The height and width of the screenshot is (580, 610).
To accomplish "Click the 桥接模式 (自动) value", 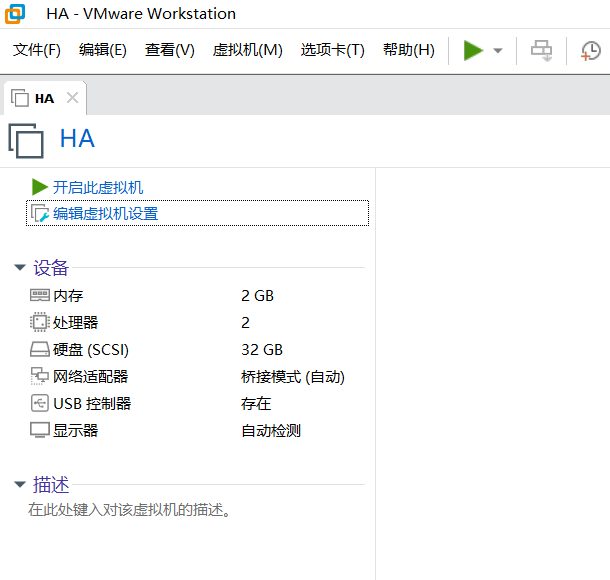I will tap(293, 377).
